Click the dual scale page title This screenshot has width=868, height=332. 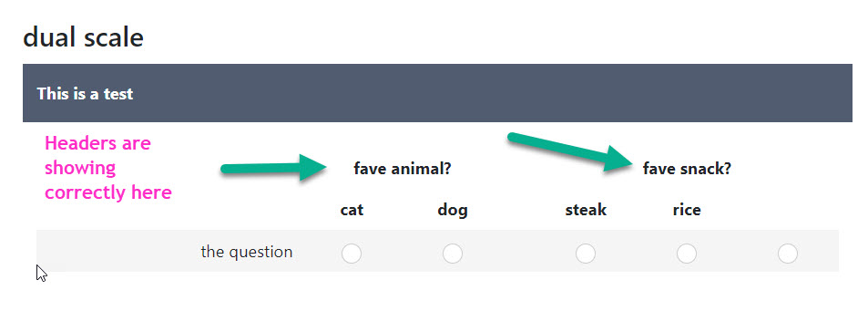[x=83, y=37]
